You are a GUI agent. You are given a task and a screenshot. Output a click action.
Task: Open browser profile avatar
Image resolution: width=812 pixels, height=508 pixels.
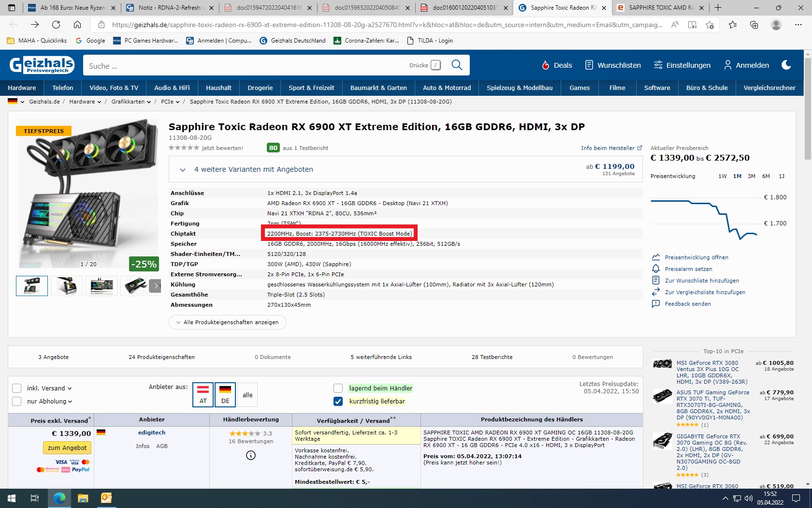[776, 25]
